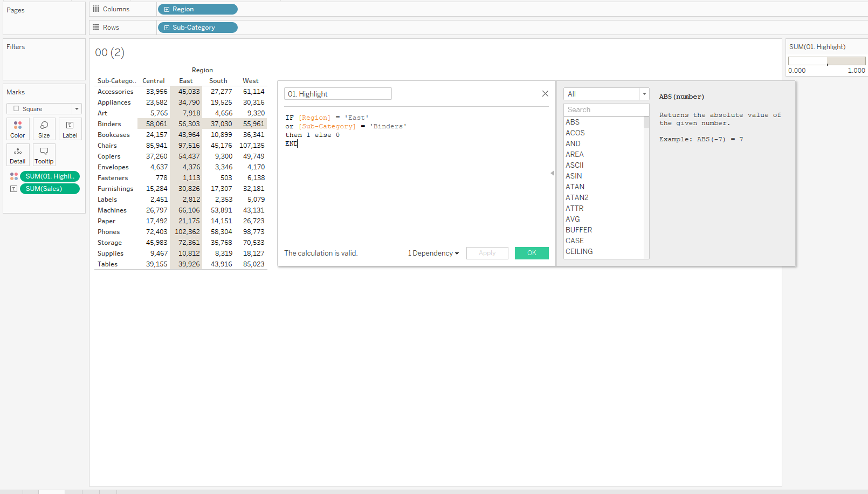The width and height of the screenshot is (868, 494).
Task: Expand the Region pill plus icon
Action: 167,10
